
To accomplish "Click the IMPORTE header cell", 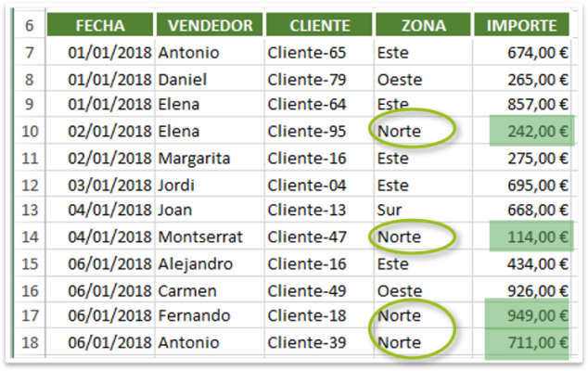I will click(521, 25).
